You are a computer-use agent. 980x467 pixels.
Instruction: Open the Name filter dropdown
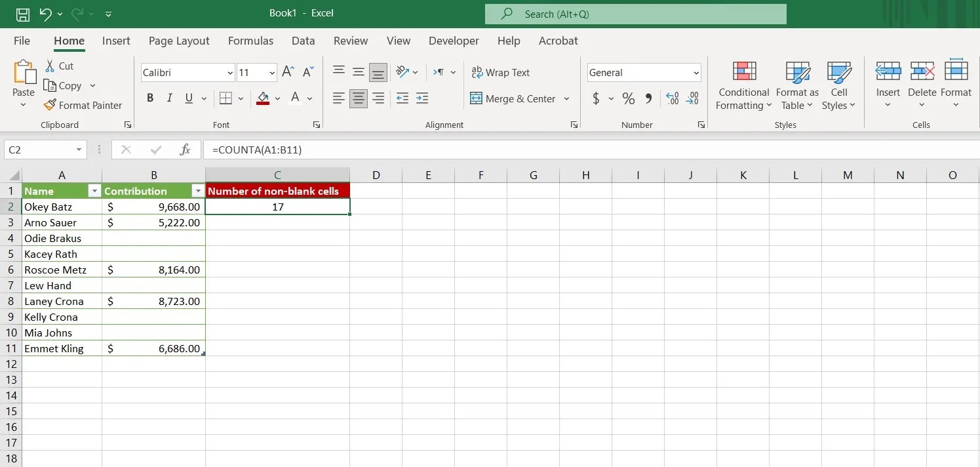(95, 190)
